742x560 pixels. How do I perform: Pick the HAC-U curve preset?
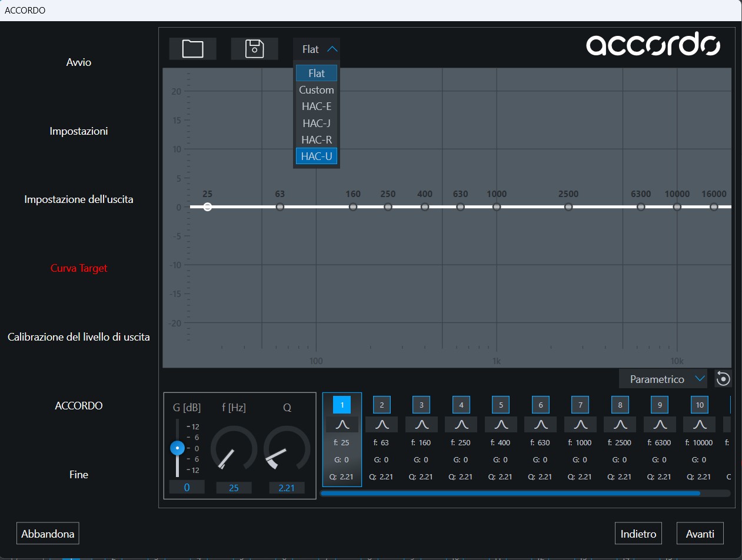coord(317,156)
